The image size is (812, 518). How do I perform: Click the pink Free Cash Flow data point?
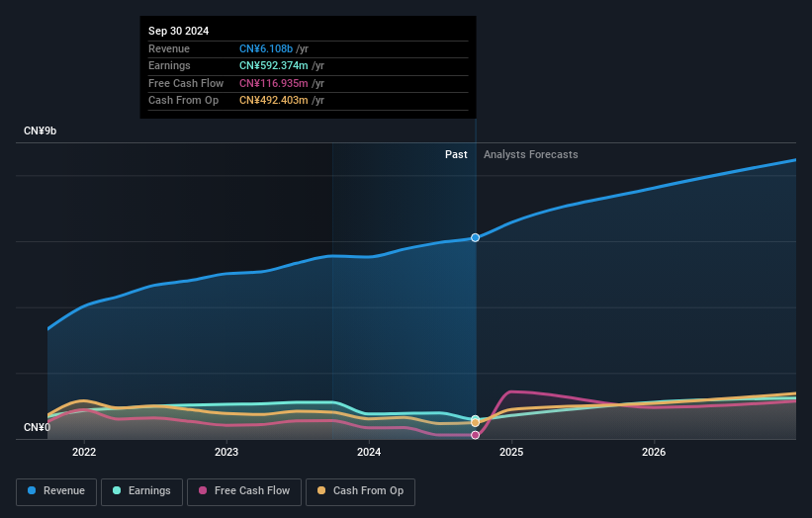point(475,435)
